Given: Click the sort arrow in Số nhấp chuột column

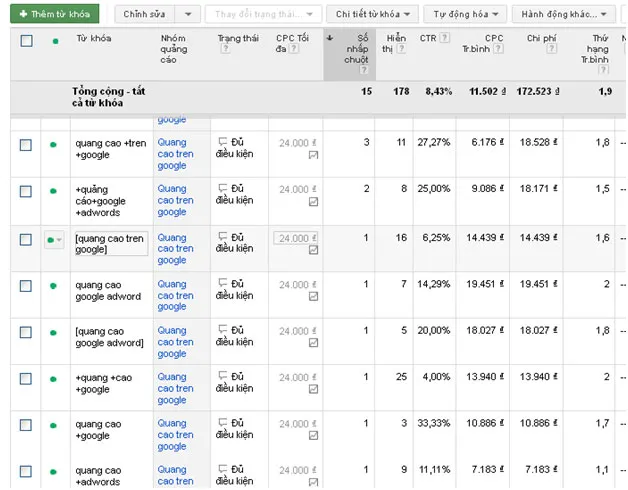Looking at the screenshot, I should tap(330, 39).
